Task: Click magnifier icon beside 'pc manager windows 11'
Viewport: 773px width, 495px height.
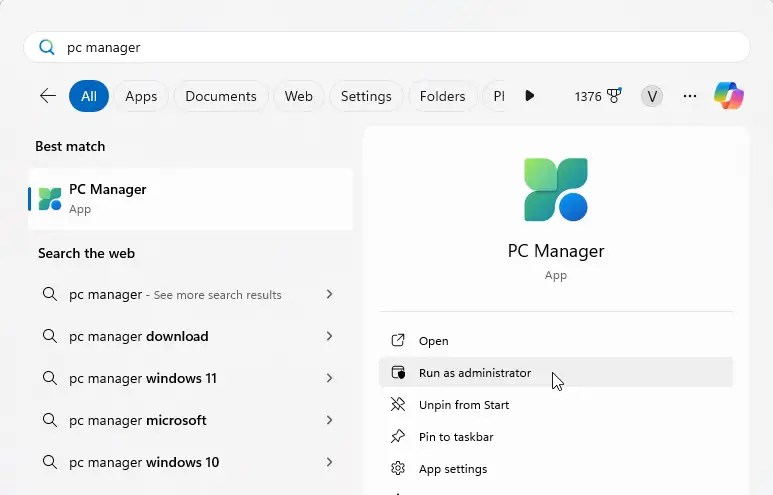Action: tap(49, 378)
